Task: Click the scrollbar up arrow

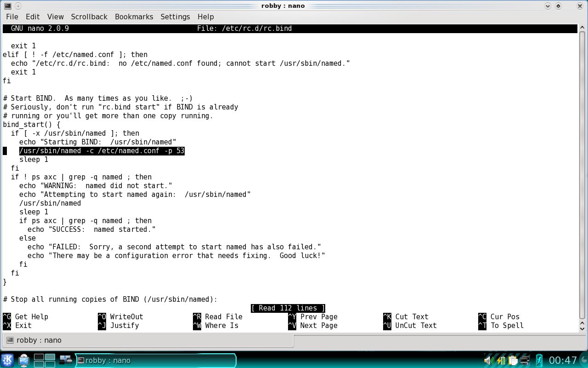Action: pos(583,28)
